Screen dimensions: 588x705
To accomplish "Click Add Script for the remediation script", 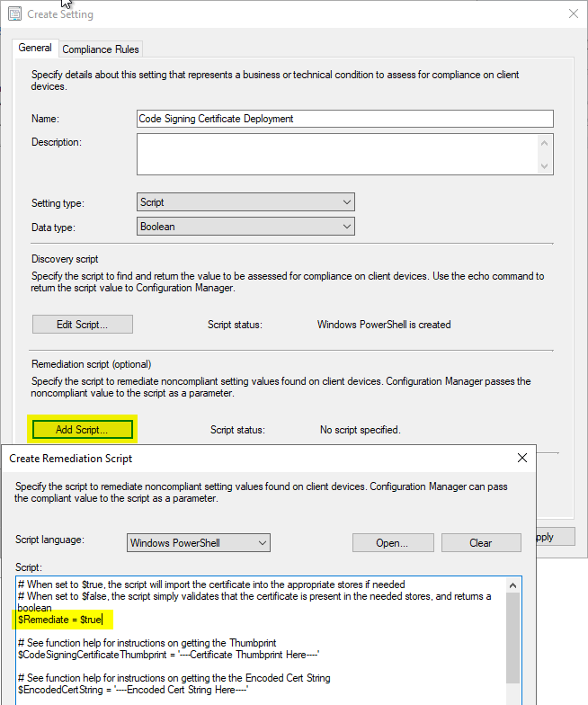I will point(83,430).
